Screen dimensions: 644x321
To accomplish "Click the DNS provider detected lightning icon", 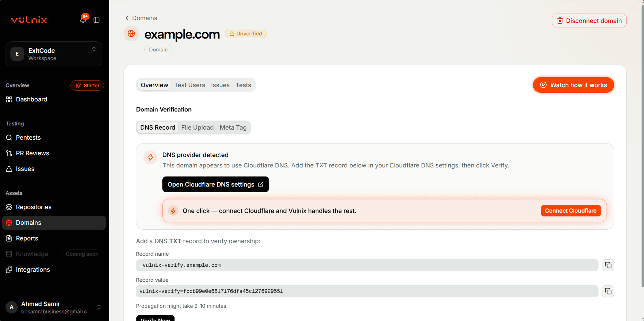I will point(150,157).
